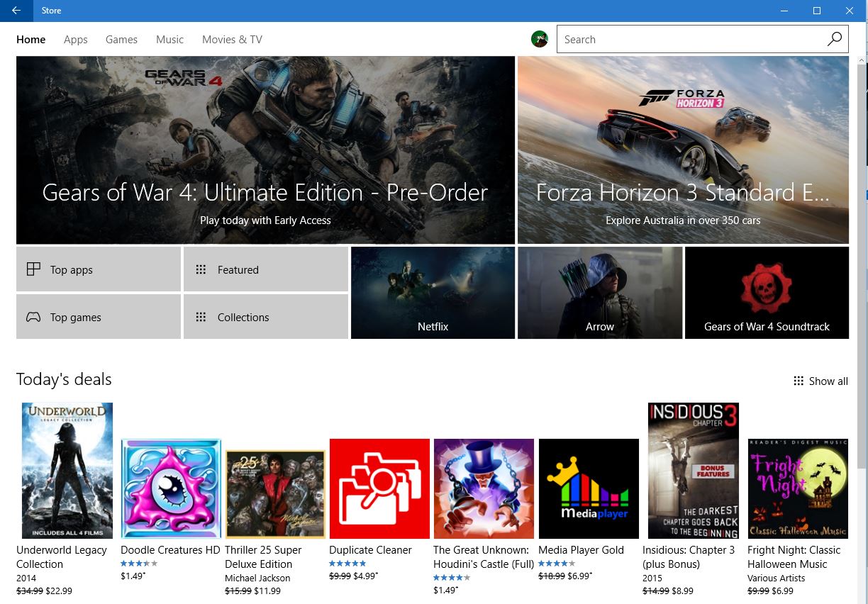
Task: Open the Top games button
Action: 99,317
